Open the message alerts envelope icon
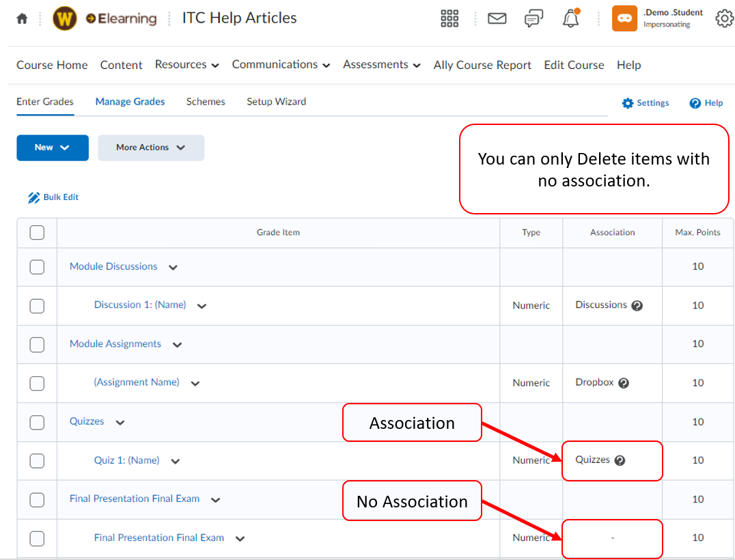 tap(497, 18)
